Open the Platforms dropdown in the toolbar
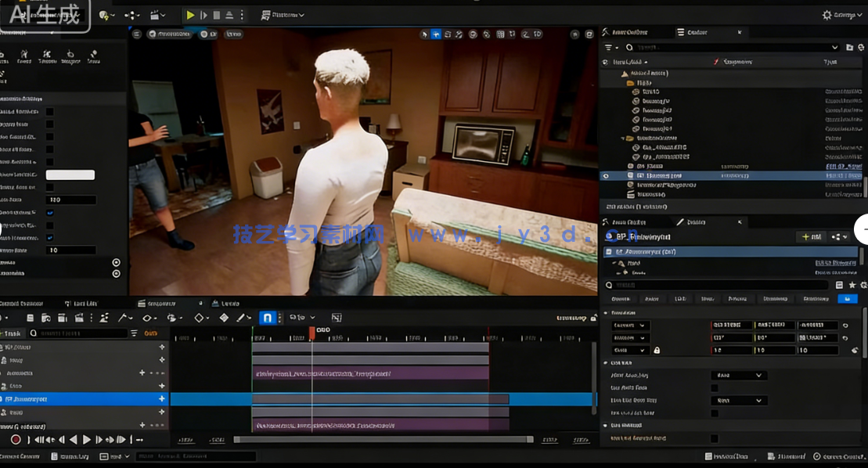The height and width of the screenshot is (468, 868). (283, 15)
